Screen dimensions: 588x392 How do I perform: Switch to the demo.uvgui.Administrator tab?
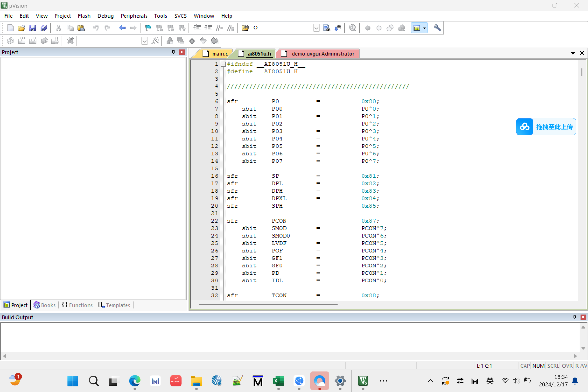click(x=318, y=53)
